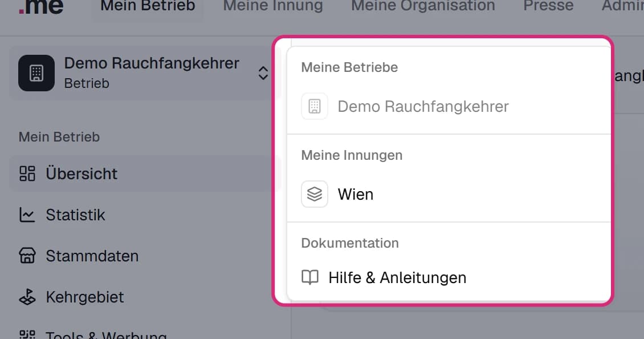Toggle the Betrieb switcher chevron arrows
Viewport: 644px width, 339px height.
(263, 73)
